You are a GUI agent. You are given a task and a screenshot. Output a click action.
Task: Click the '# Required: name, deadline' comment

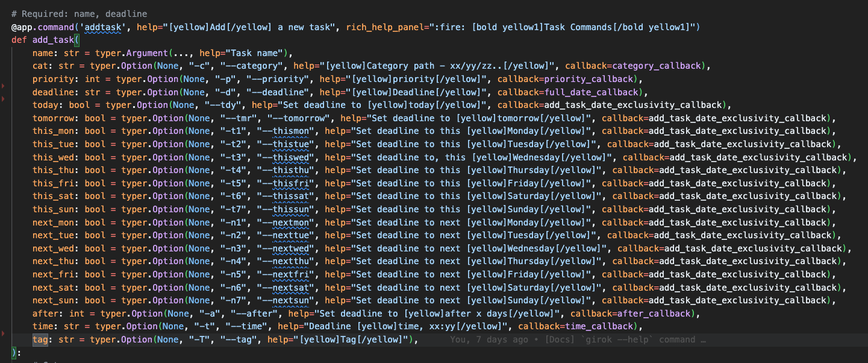pyautogui.click(x=79, y=14)
